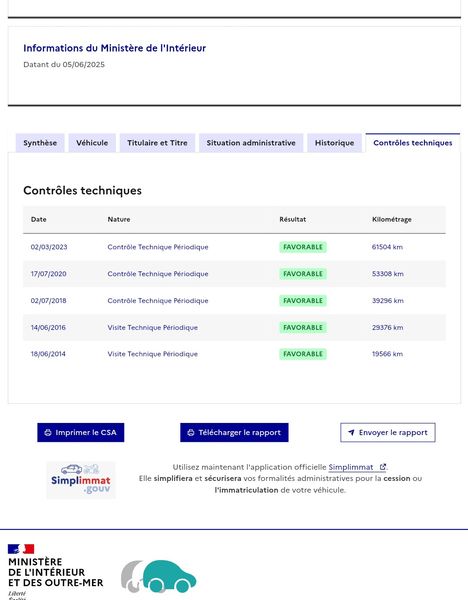Viewport: 468px width, 600px height.
Task: Click the Simplimmat.gouv logo
Action: 81,480
